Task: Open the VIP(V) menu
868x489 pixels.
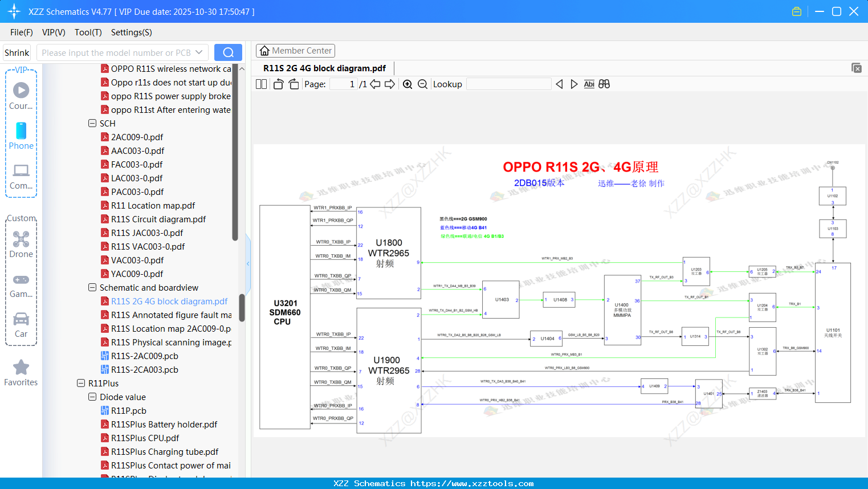Action: click(x=54, y=32)
